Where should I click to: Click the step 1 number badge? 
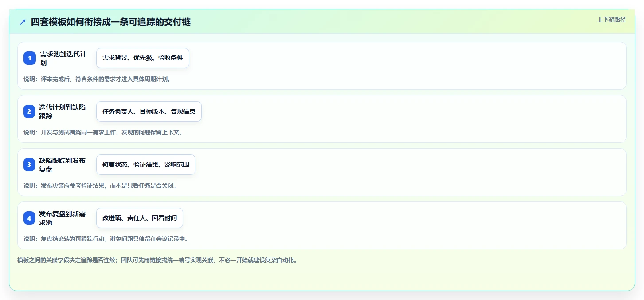click(x=29, y=58)
